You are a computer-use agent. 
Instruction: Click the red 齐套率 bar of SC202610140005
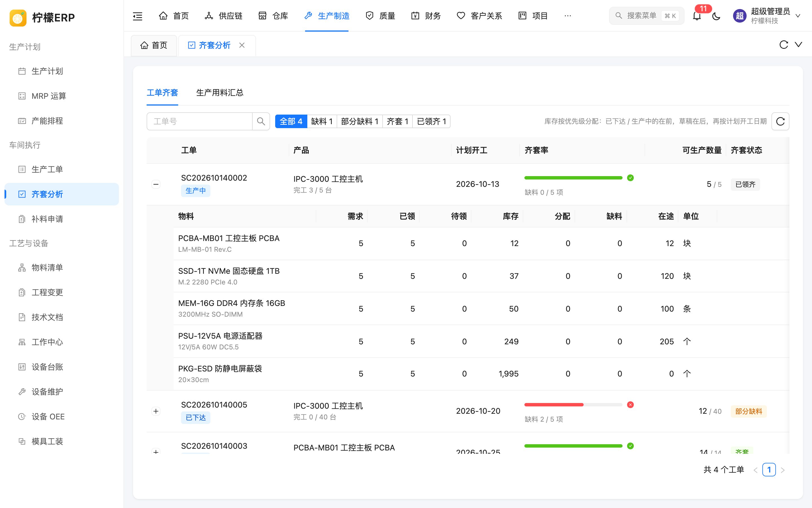(x=573, y=404)
